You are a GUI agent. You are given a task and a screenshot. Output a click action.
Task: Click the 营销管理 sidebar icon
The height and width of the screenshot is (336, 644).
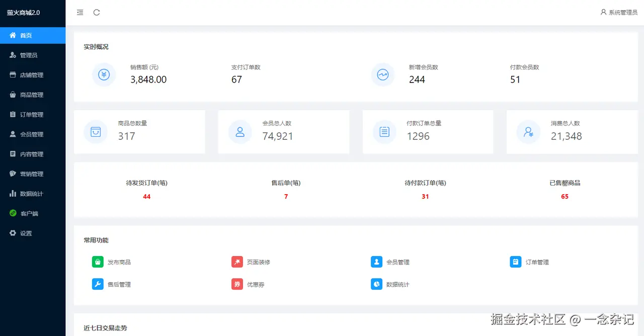(x=13, y=174)
